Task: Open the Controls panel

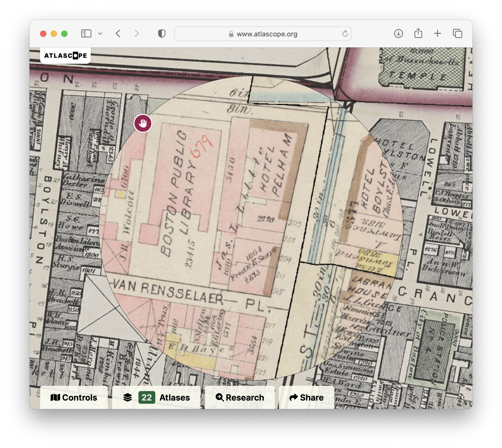Action: [x=74, y=398]
